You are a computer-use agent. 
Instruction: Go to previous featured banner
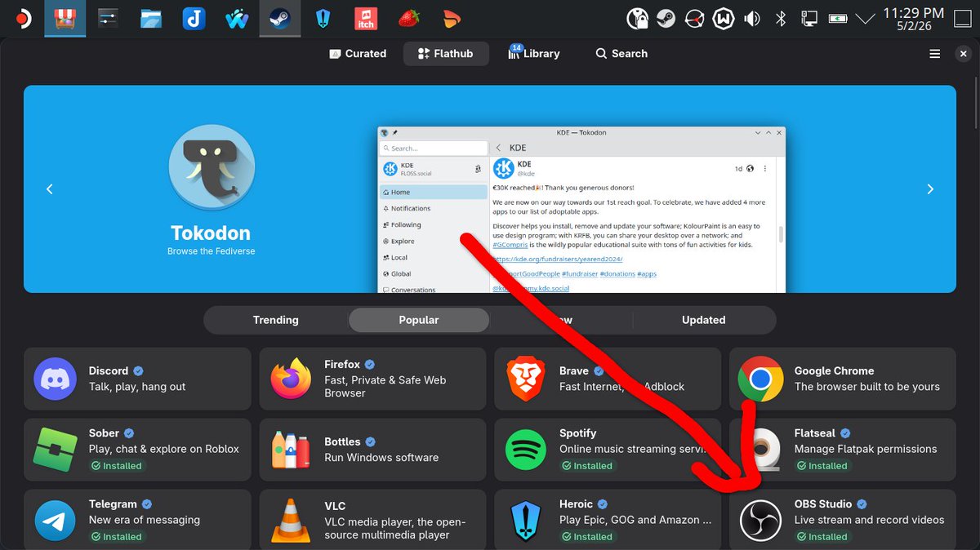[49, 189]
